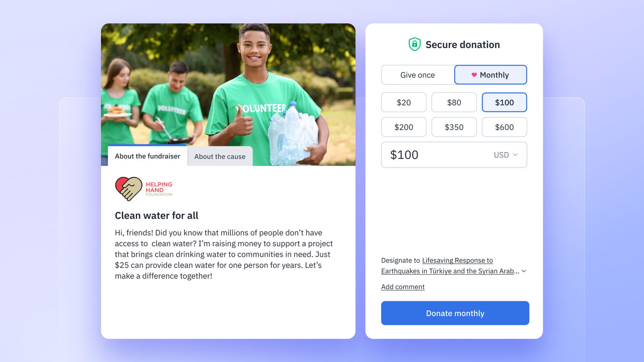This screenshot has height=362, width=644.
Task: Select the highlighted $100 amount
Action: [x=504, y=103]
